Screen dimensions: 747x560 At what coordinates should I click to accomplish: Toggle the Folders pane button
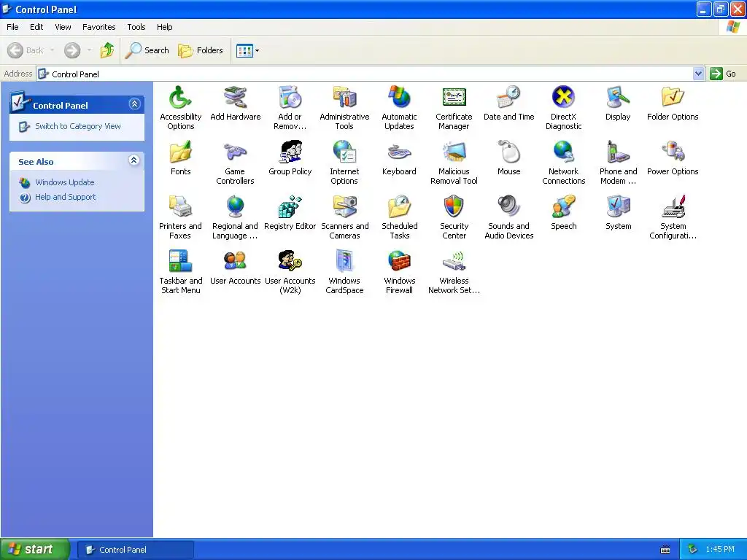point(200,50)
